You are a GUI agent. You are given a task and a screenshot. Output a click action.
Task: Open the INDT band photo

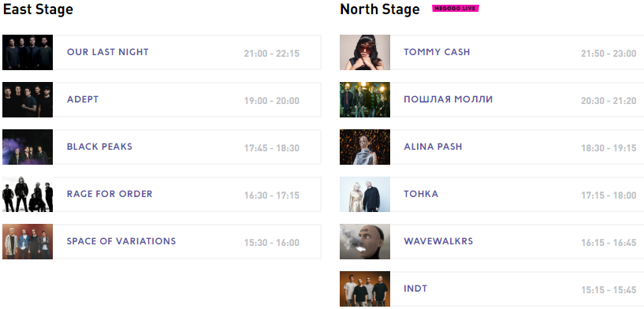coord(365,289)
